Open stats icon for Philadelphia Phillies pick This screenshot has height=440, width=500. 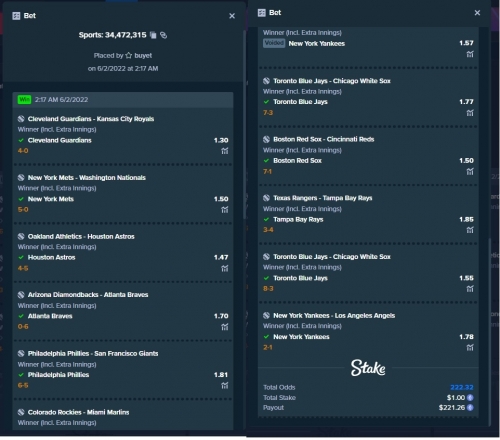click(225, 386)
